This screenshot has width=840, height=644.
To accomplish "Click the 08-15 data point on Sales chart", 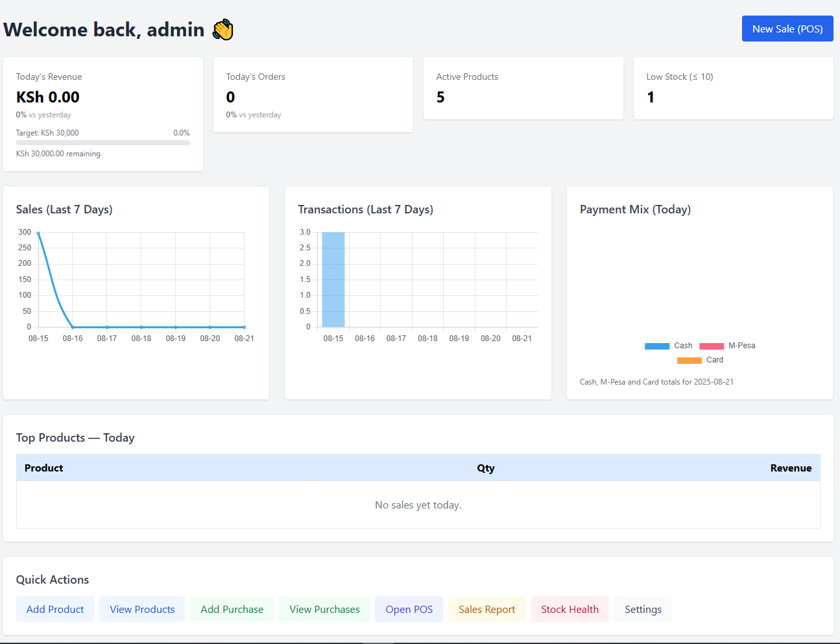I will pos(38,233).
